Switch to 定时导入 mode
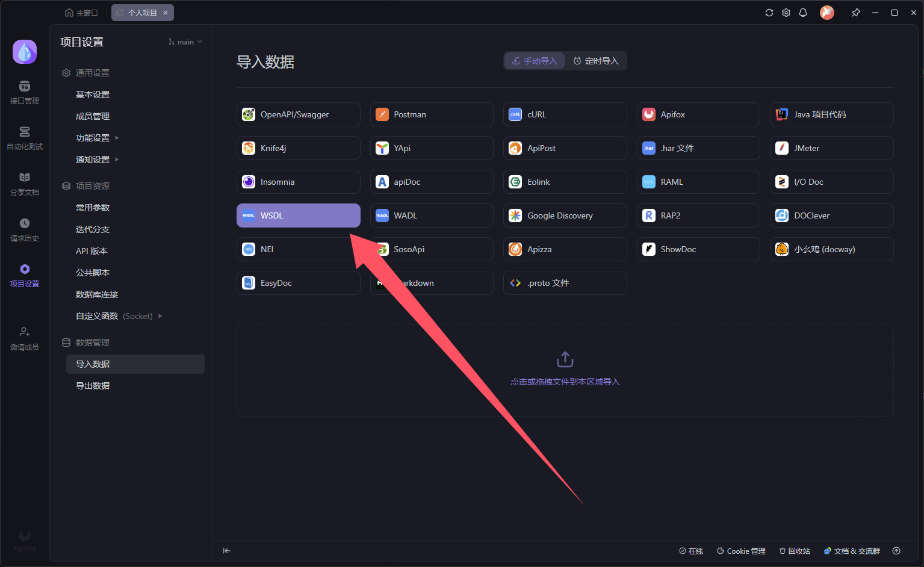The image size is (924, 567). point(595,61)
